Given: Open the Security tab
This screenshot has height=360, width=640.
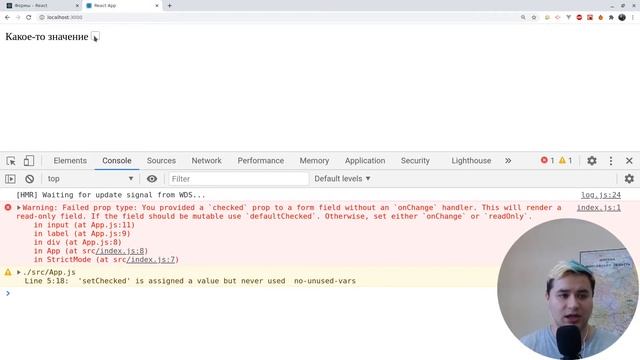Looking at the screenshot, I should tap(415, 161).
